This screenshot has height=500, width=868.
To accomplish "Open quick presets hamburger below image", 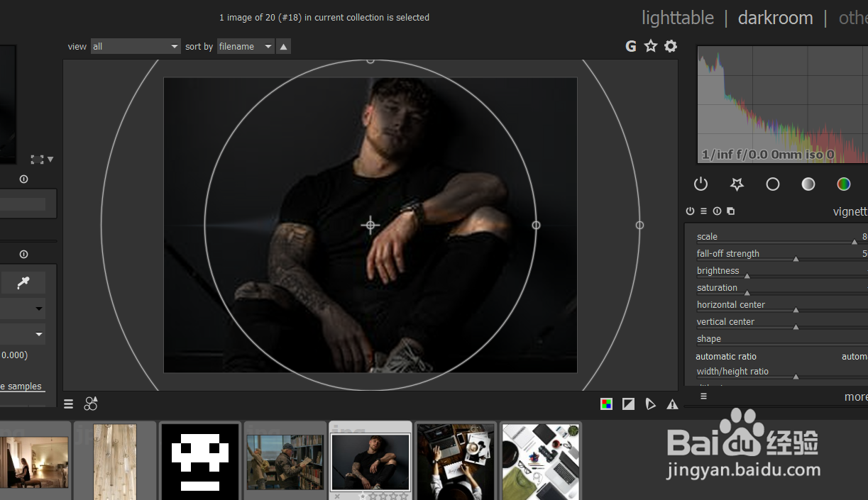I will point(68,404).
